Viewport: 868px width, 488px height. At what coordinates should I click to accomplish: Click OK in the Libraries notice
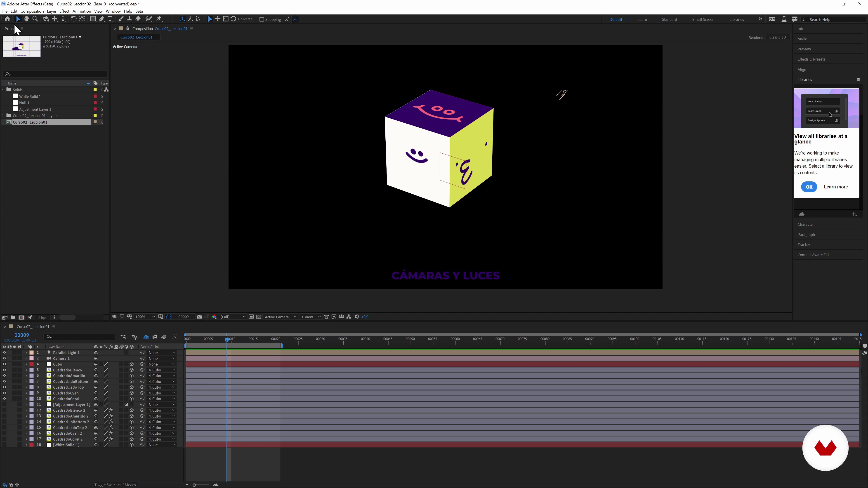tap(809, 187)
